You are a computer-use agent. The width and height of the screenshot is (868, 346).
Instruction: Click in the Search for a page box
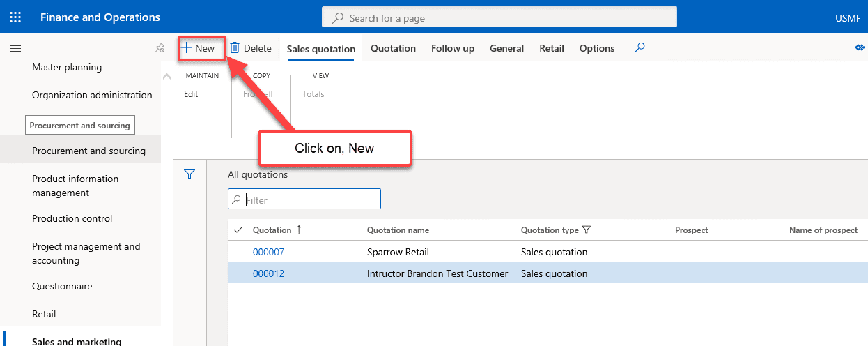499,17
